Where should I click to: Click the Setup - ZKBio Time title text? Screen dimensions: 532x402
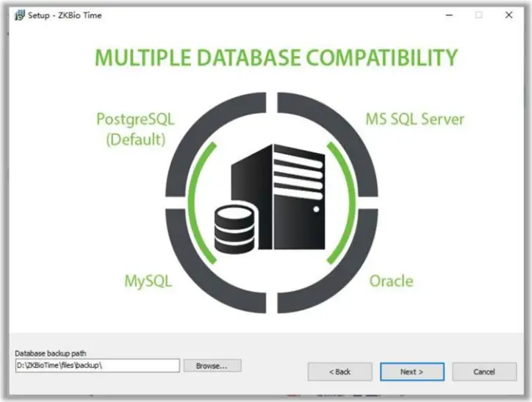[x=65, y=15]
